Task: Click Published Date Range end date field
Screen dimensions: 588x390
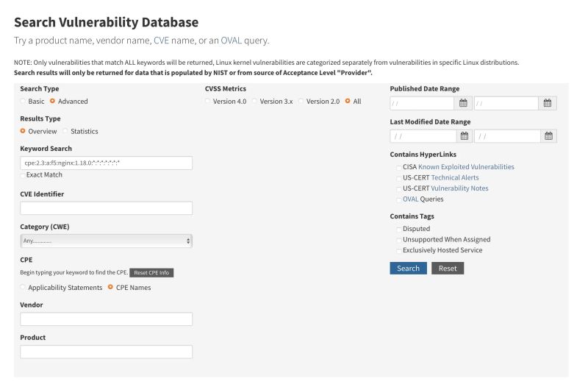Action: point(506,103)
